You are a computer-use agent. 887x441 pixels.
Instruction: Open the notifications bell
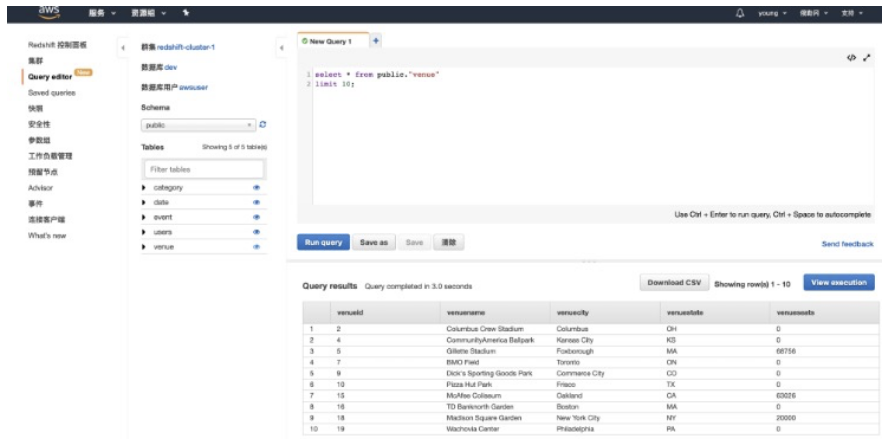(740, 13)
